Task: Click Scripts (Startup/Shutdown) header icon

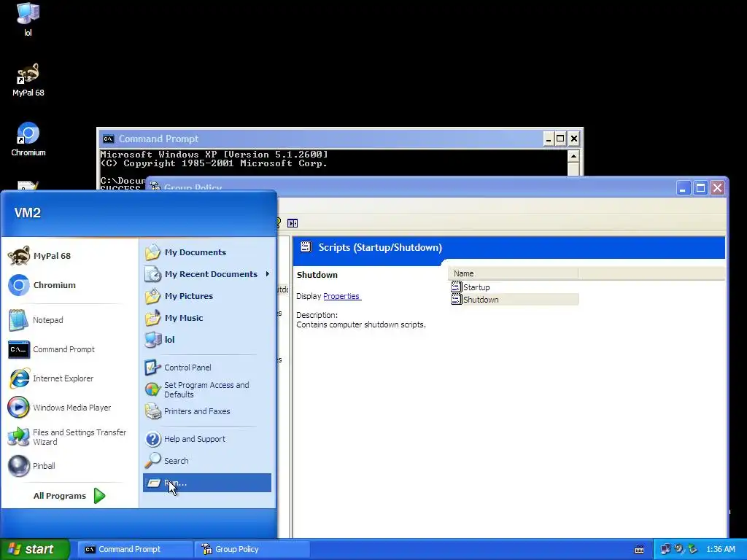Action: pyautogui.click(x=306, y=246)
